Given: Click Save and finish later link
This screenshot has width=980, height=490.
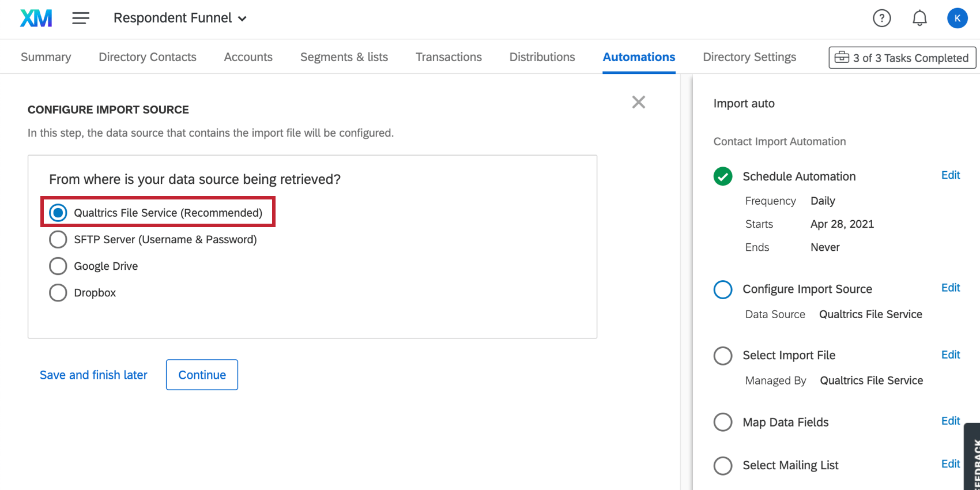Looking at the screenshot, I should pos(93,375).
